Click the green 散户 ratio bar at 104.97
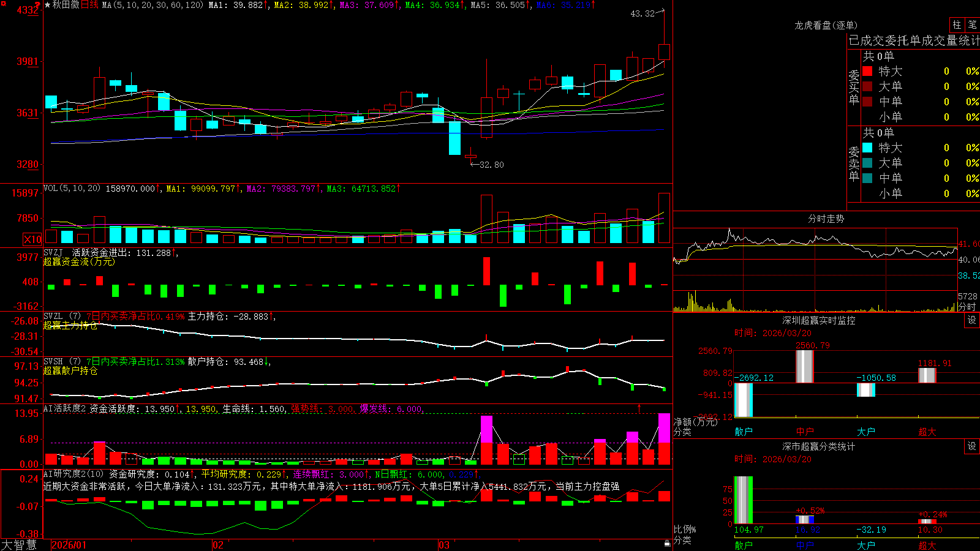The height and width of the screenshot is (551, 980). [x=744, y=500]
